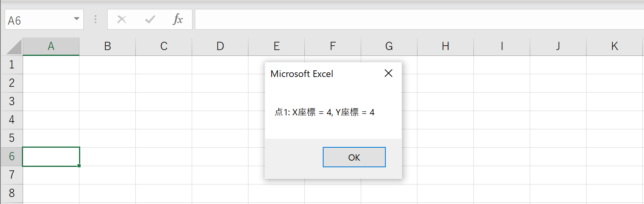Image resolution: width=644 pixels, height=204 pixels.
Task: Click the message text "点1: X座標 = 4, Y座標 = 4"
Action: (324, 113)
